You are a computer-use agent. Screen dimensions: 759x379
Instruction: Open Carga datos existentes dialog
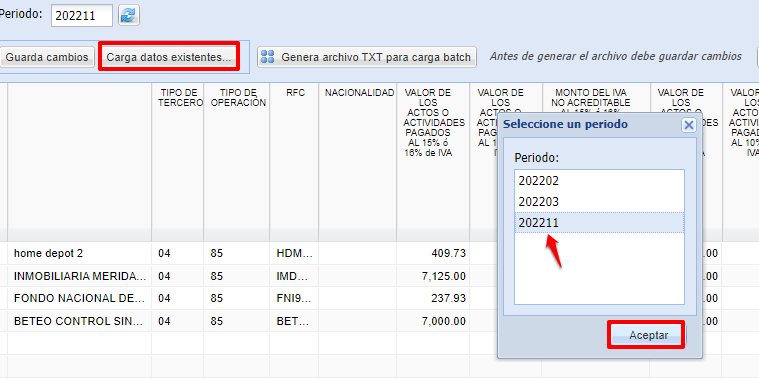169,57
